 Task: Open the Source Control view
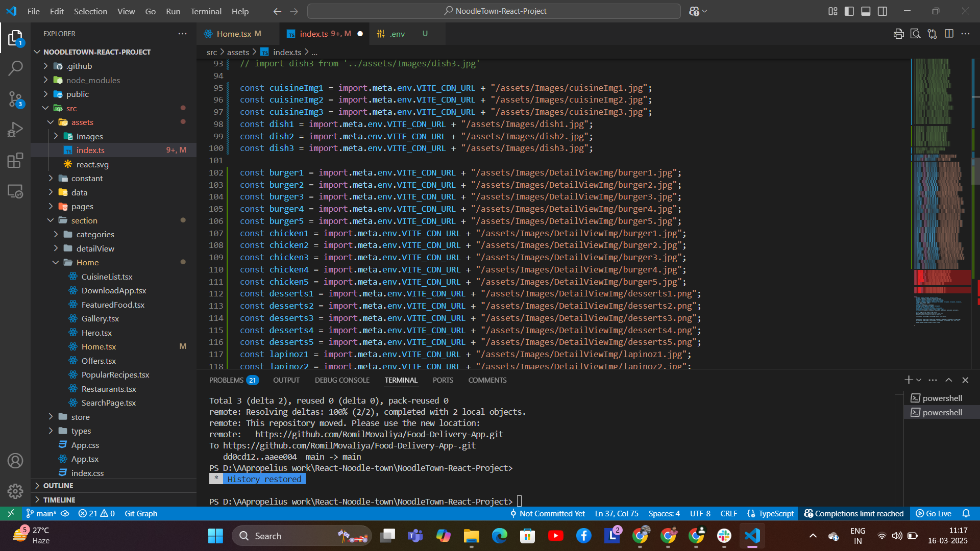(15, 99)
